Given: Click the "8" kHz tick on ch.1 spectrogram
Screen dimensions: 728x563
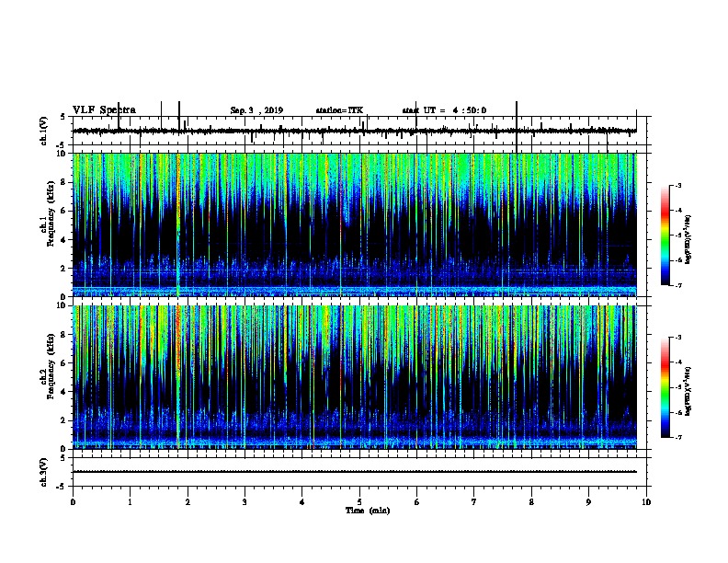Looking at the screenshot, I should click(x=63, y=182).
